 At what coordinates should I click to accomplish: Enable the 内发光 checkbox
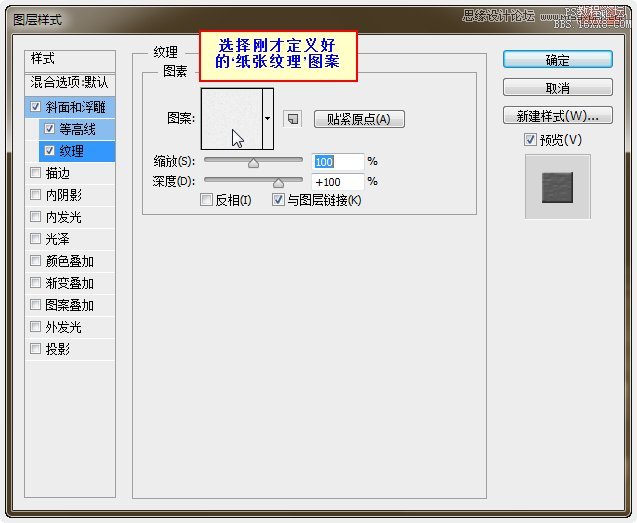click(35, 217)
